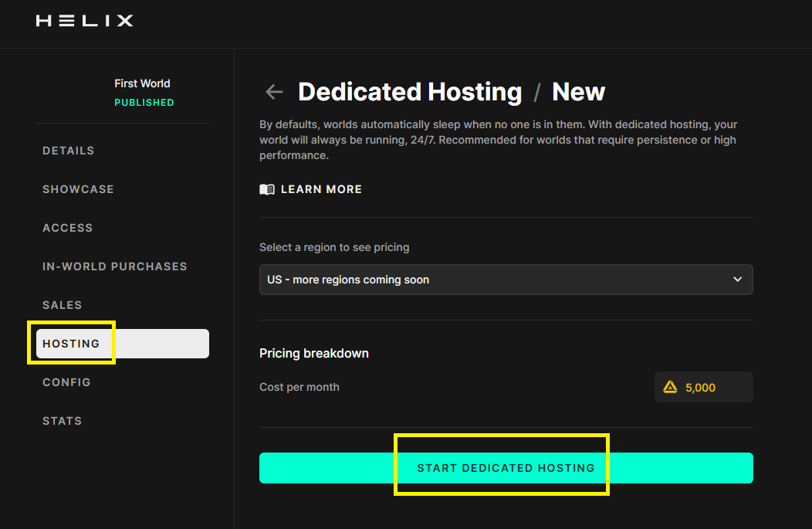Select Access in the sidebar

tap(68, 228)
